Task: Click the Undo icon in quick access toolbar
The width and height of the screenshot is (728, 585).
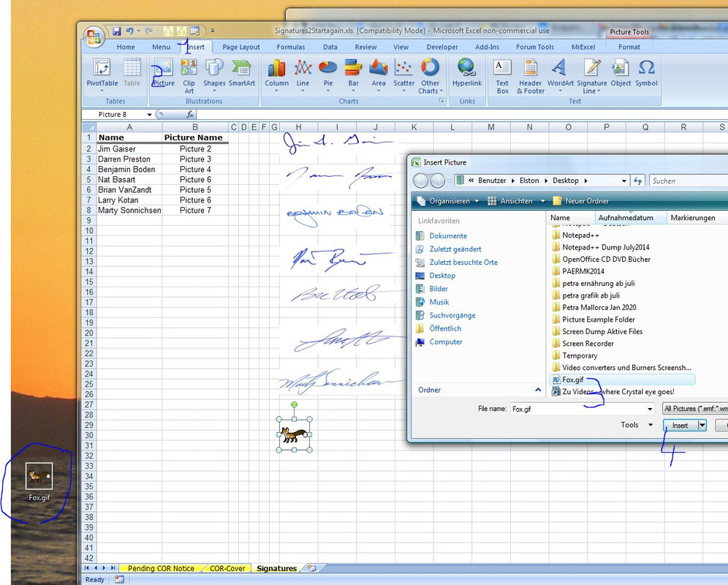Action: click(129, 31)
